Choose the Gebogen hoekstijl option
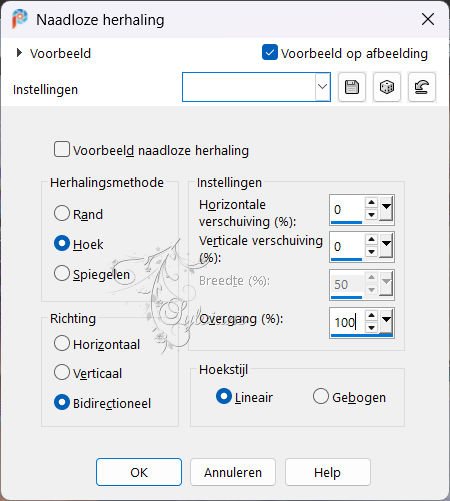The width and height of the screenshot is (450, 501). tap(321, 396)
